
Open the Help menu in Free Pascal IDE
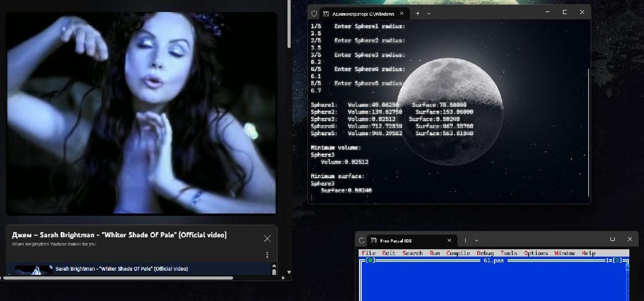[589, 253]
